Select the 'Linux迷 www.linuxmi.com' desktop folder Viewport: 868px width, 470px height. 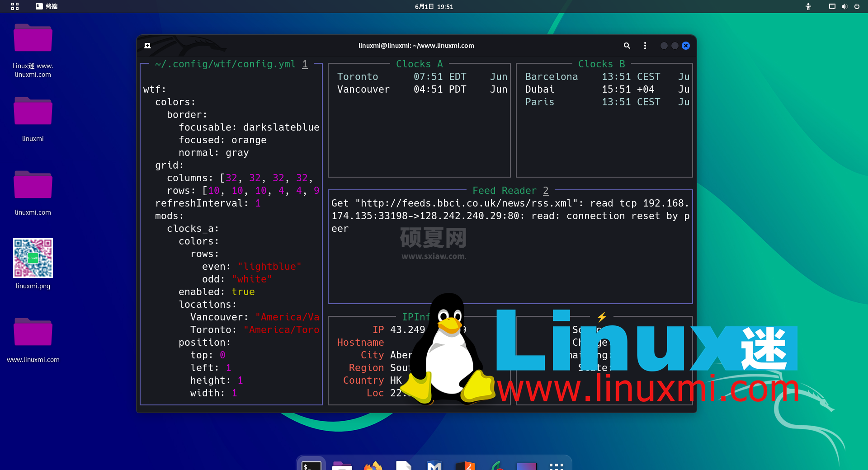pos(33,51)
